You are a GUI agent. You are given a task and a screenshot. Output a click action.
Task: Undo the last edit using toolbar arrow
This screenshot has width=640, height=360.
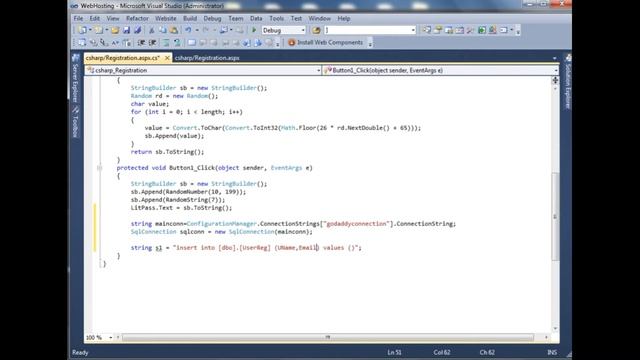click(x=188, y=30)
